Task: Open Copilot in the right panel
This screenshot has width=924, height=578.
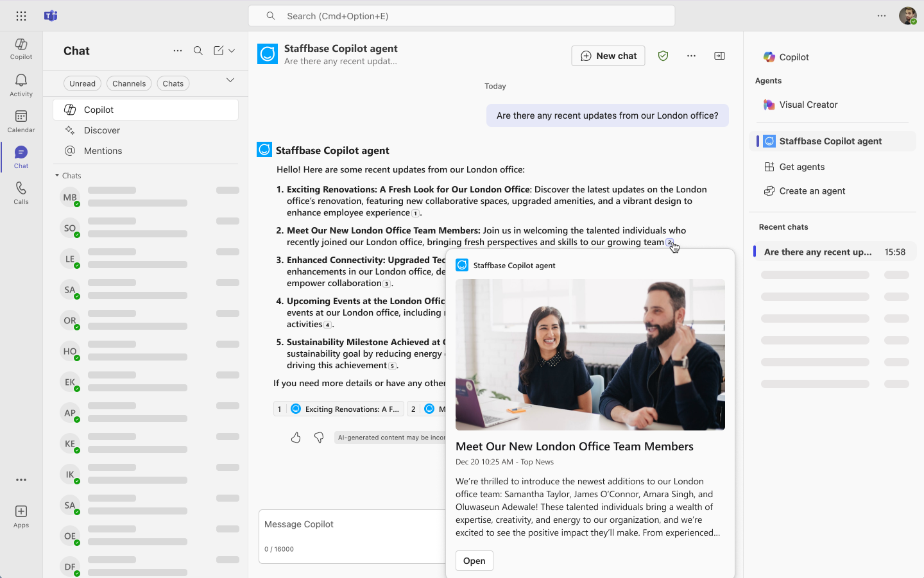Action: 786,57
